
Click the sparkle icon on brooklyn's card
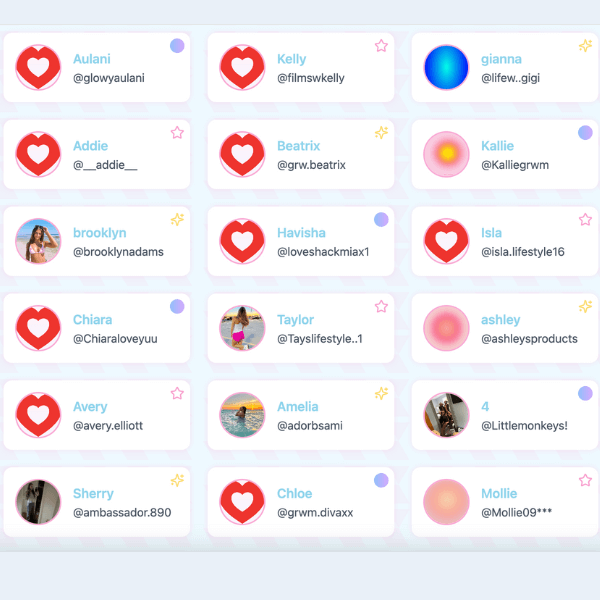[x=177, y=220]
